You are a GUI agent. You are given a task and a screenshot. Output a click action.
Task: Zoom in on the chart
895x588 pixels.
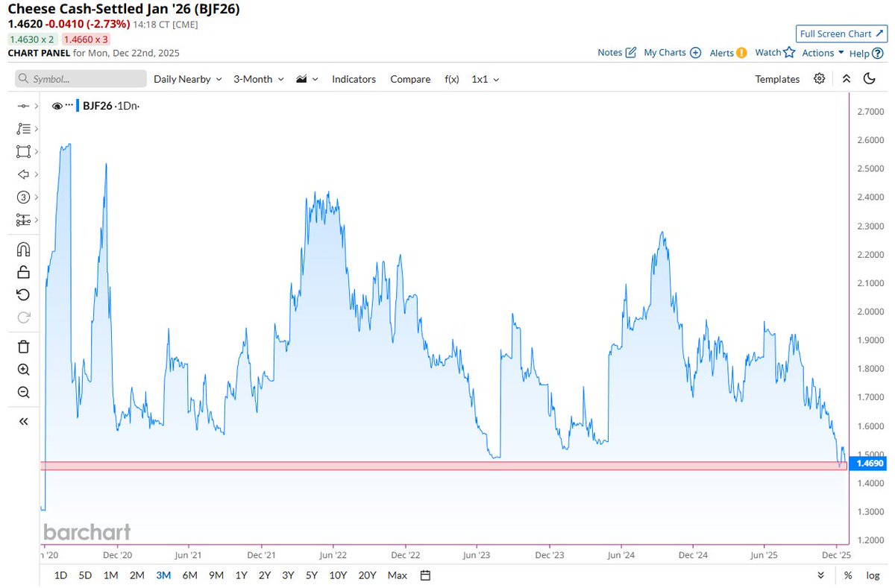pos(23,370)
